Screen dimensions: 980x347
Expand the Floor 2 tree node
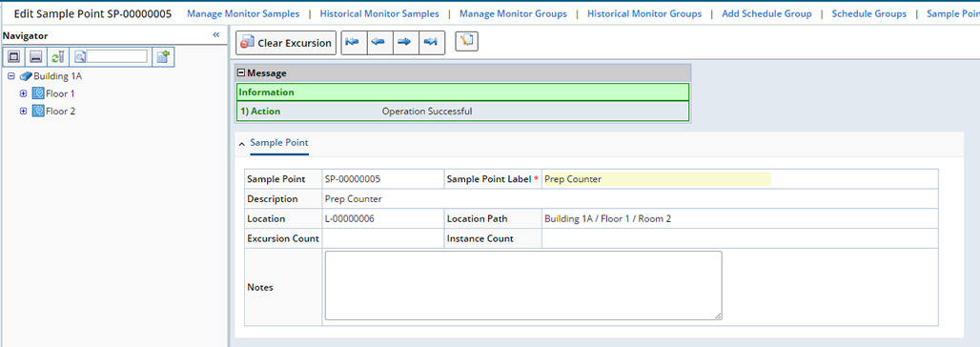coord(23,112)
